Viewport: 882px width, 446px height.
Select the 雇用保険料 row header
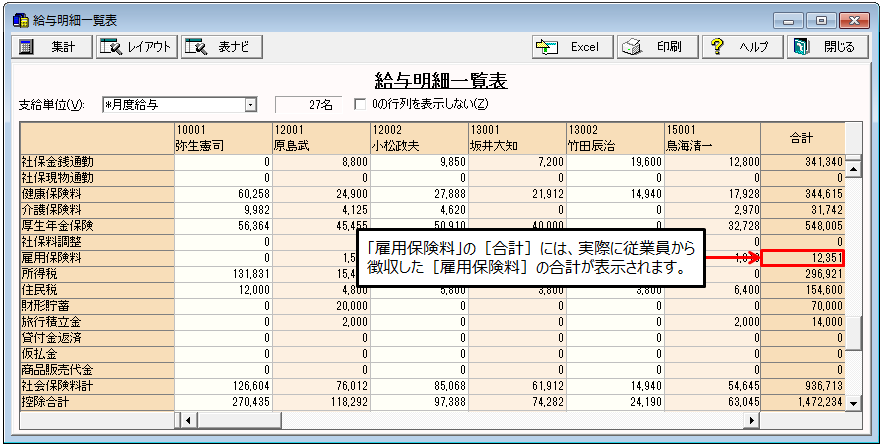point(96,258)
